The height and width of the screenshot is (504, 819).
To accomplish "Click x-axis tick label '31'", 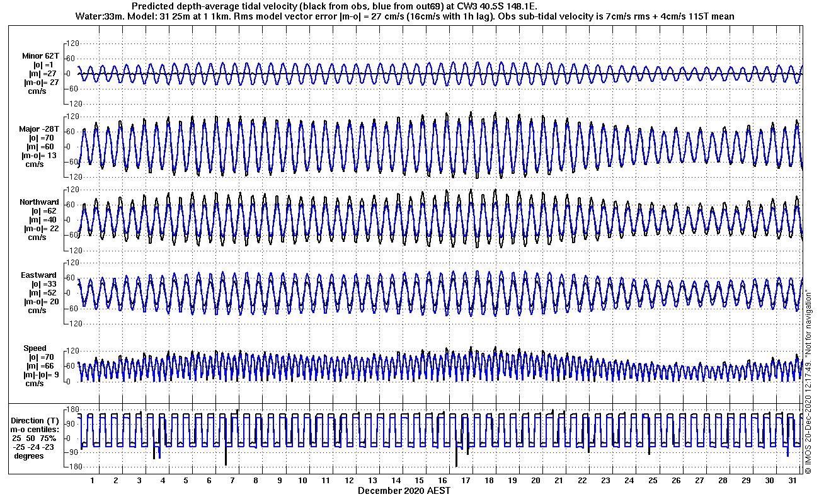I will pos(792,481).
